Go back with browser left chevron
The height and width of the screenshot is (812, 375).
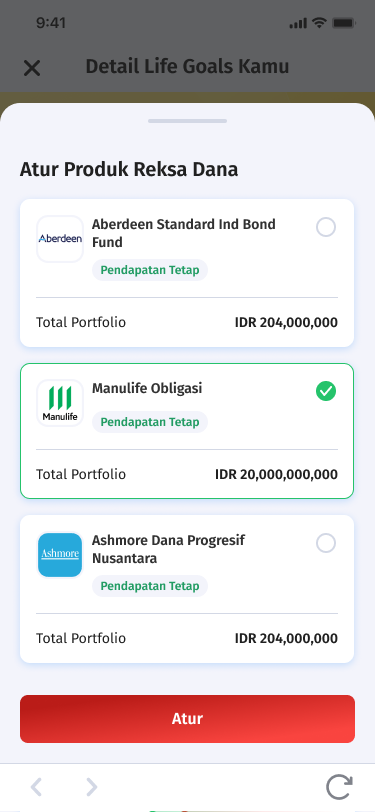point(36,787)
